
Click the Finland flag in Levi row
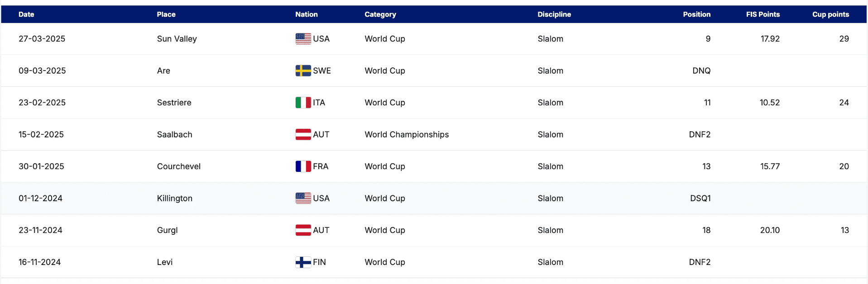tap(303, 262)
